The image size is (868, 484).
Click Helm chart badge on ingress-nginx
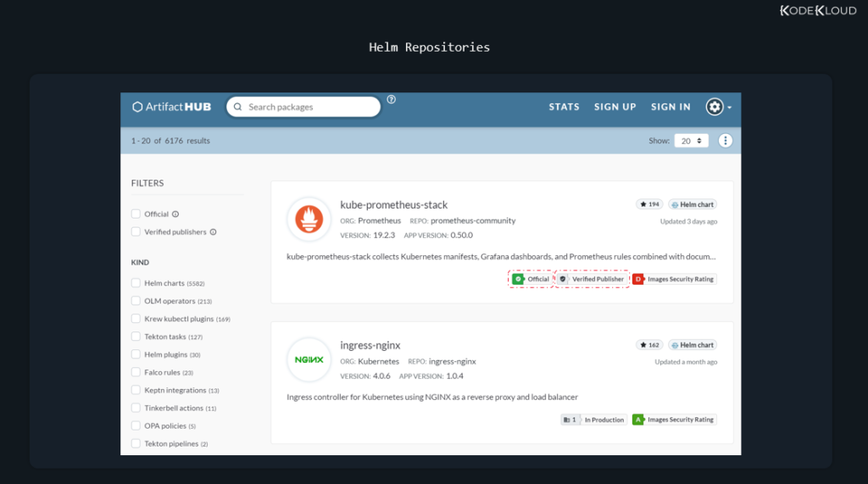click(693, 345)
